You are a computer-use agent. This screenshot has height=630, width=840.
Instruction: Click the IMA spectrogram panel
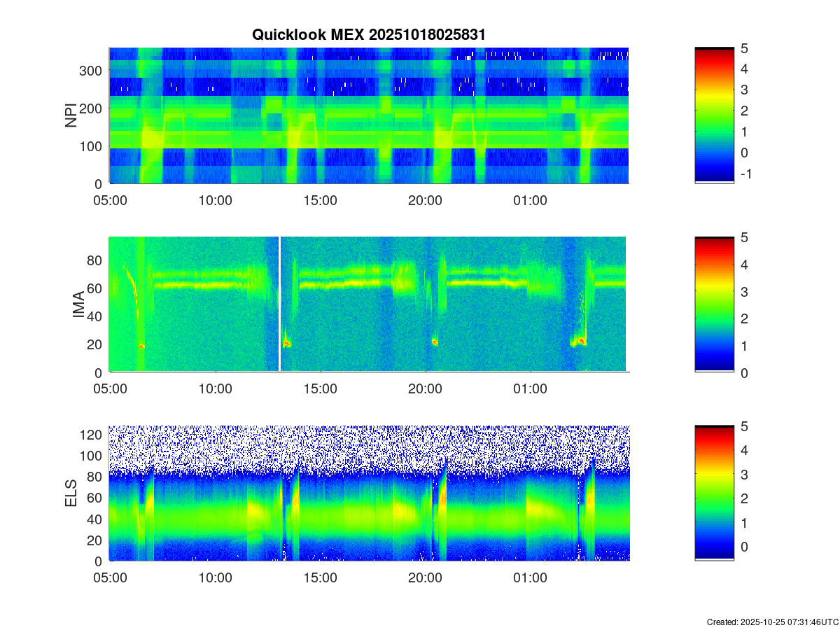[x=368, y=304]
